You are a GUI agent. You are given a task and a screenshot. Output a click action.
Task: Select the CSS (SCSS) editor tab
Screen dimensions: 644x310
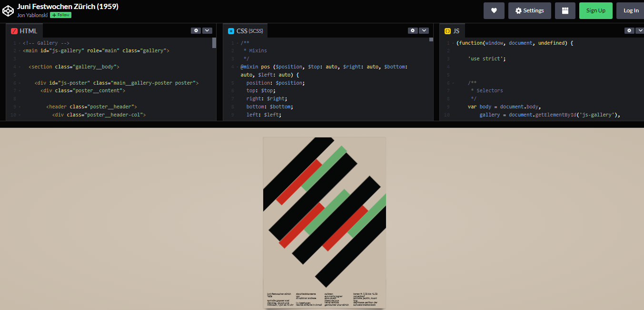[x=246, y=31]
